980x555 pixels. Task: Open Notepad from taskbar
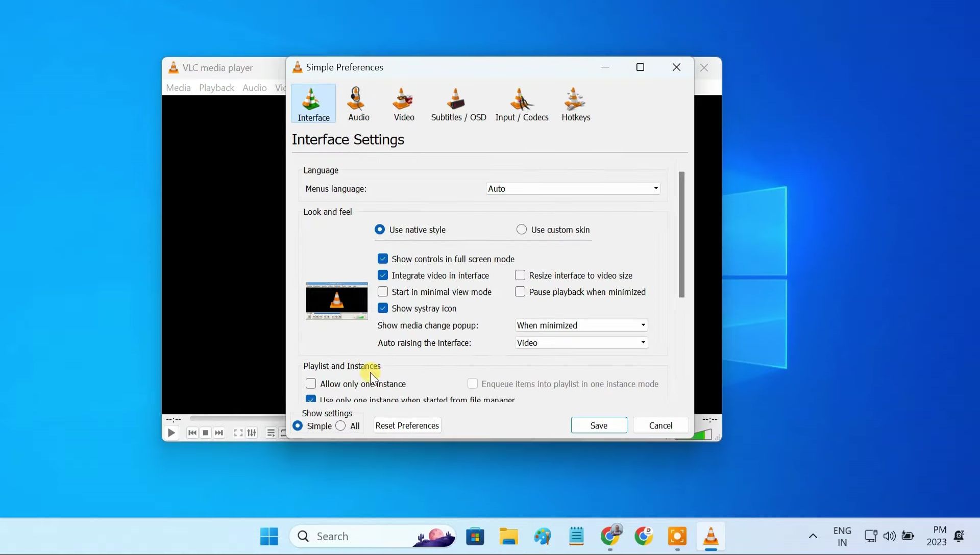[576, 536]
